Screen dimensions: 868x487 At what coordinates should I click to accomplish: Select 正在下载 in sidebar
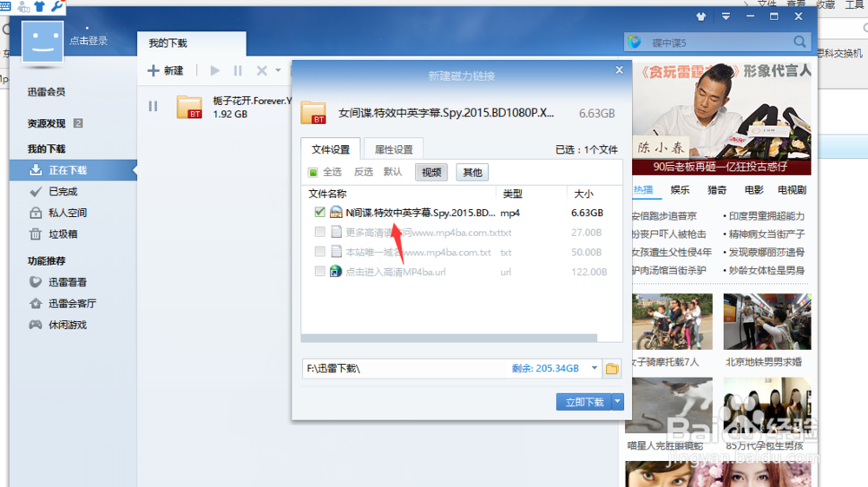pyautogui.click(x=73, y=170)
